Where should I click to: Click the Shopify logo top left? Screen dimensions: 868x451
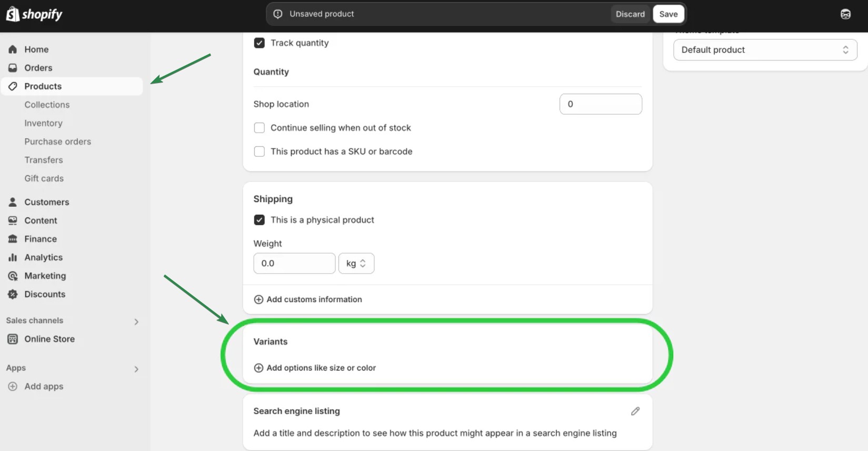pos(34,14)
